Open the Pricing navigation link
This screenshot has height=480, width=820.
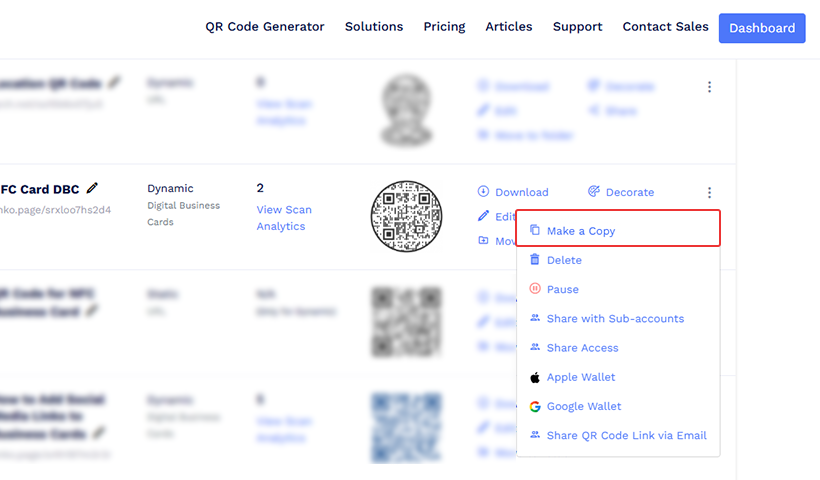(x=444, y=27)
